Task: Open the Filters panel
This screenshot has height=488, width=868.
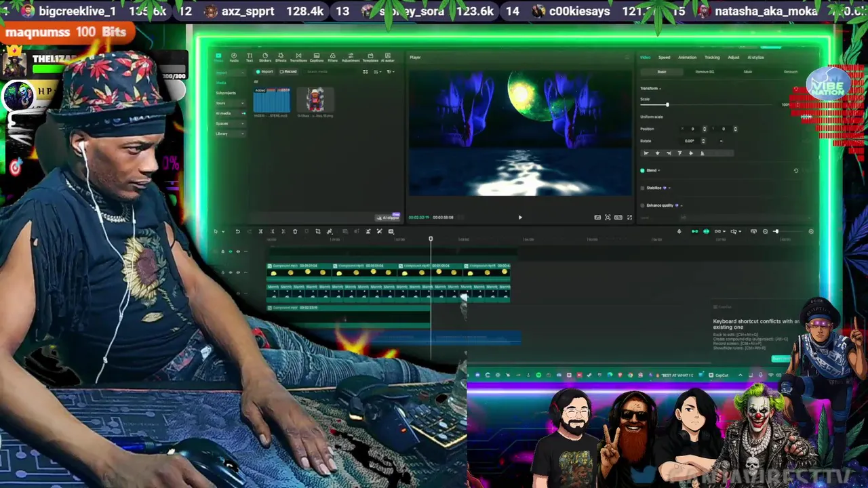Action: point(332,57)
